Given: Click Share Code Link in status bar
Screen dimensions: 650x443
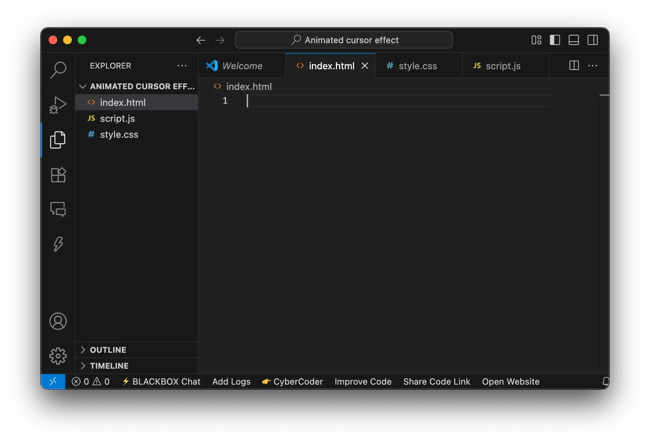Looking at the screenshot, I should [436, 382].
